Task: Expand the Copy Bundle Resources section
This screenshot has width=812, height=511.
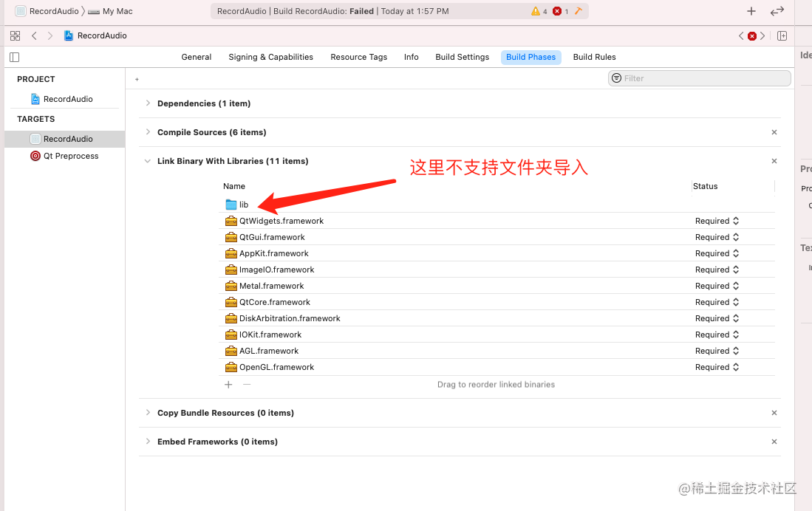Action: point(148,413)
